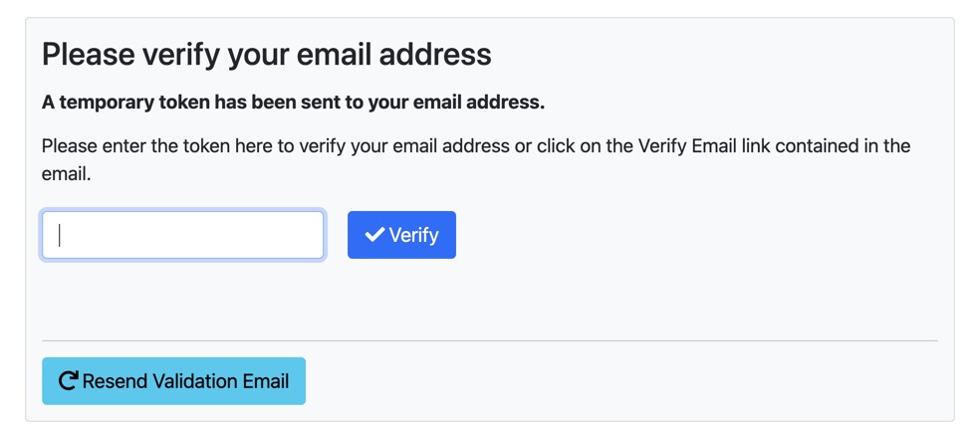
Task: Click the 'Please enter the token here' paragraph
Action: (476, 160)
